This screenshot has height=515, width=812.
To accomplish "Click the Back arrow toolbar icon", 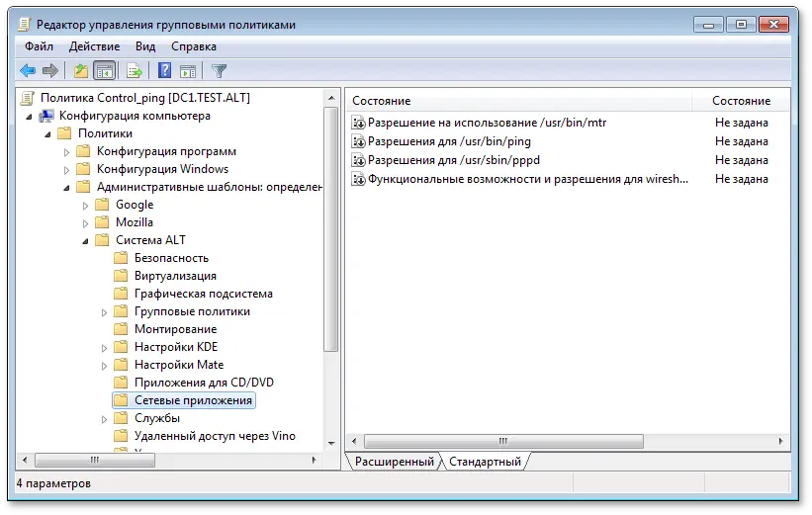I will click(x=28, y=70).
